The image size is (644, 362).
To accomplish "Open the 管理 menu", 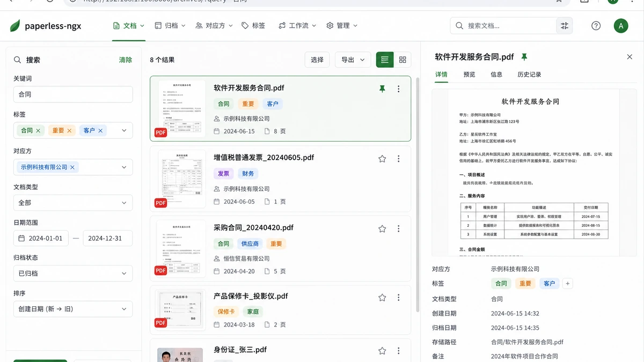I will click(342, 25).
